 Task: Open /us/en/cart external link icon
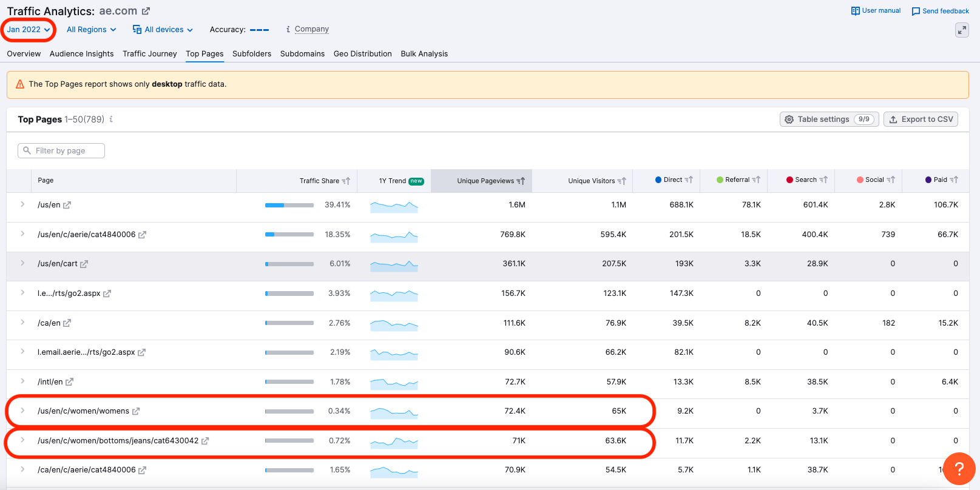click(84, 264)
